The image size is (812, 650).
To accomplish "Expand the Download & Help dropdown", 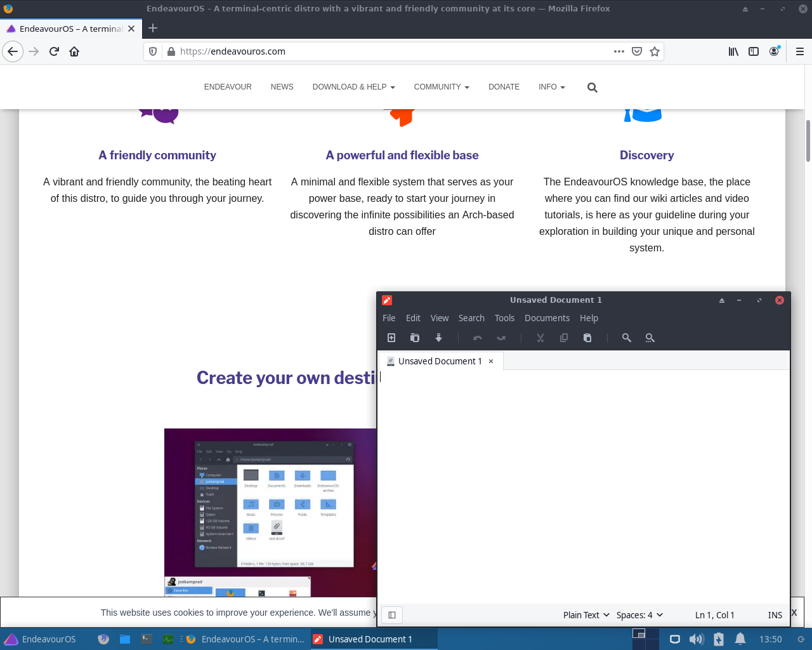I will (x=353, y=87).
